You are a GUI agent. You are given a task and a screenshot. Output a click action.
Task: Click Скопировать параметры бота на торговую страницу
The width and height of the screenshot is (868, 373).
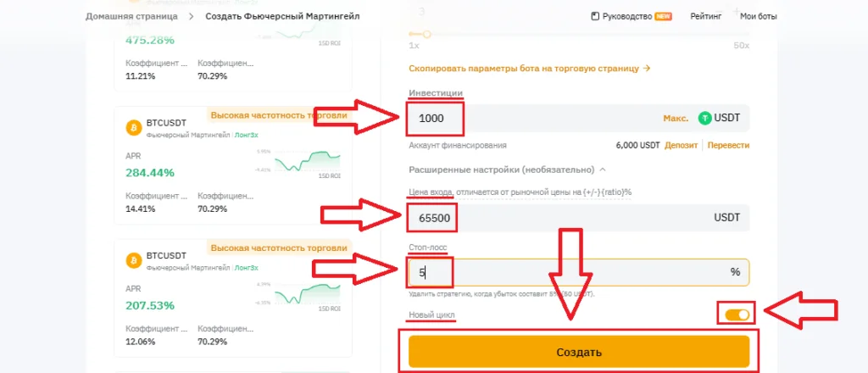point(524,69)
